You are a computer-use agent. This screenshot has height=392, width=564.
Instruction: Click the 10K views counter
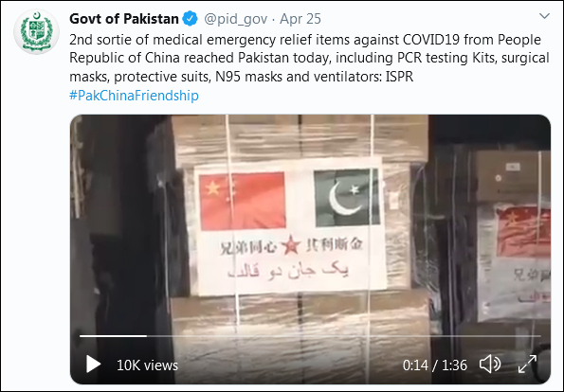tap(148, 365)
